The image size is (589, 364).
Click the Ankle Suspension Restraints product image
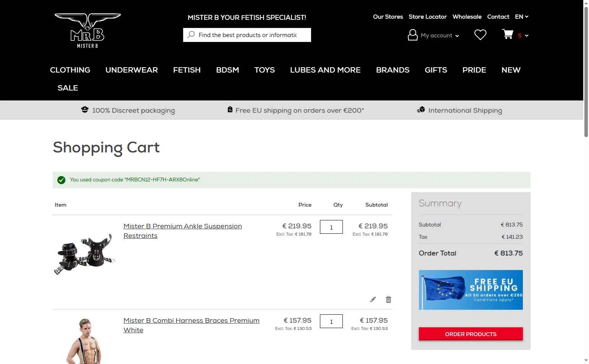coord(85,254)
